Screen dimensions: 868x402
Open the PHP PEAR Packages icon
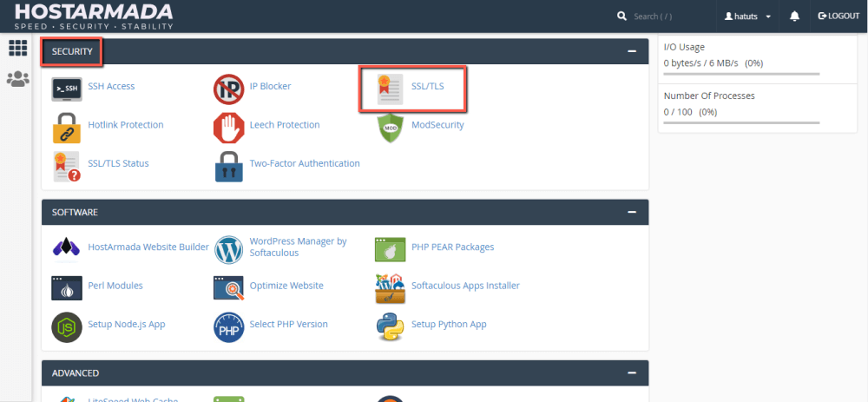click(x=391, y=250)
